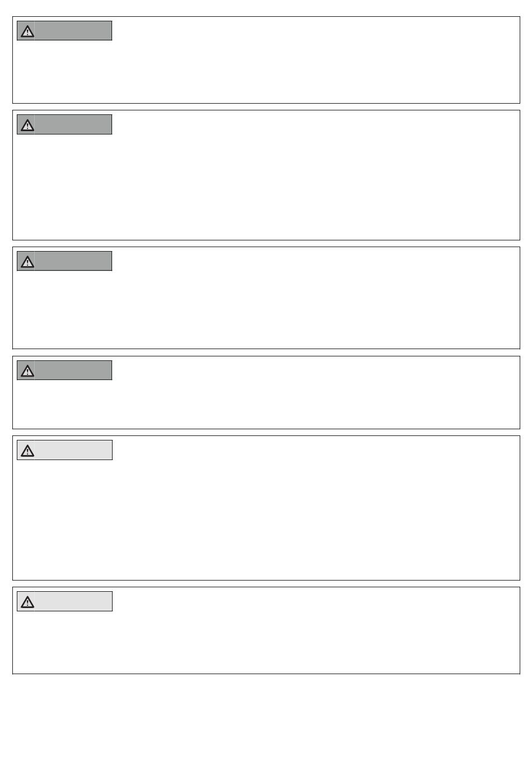Select the dark gray label bar in the second box

coord(64,124)
